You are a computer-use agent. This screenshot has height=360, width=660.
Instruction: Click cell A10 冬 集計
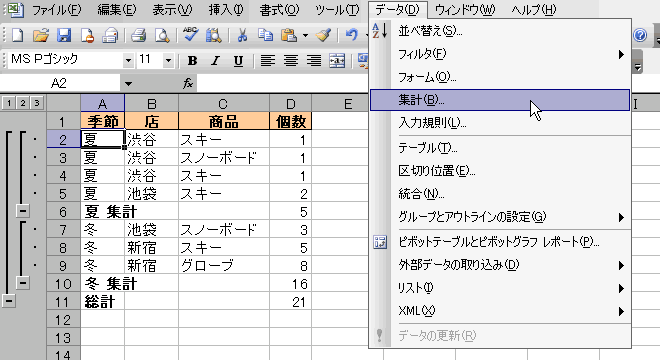click(102, 283)
